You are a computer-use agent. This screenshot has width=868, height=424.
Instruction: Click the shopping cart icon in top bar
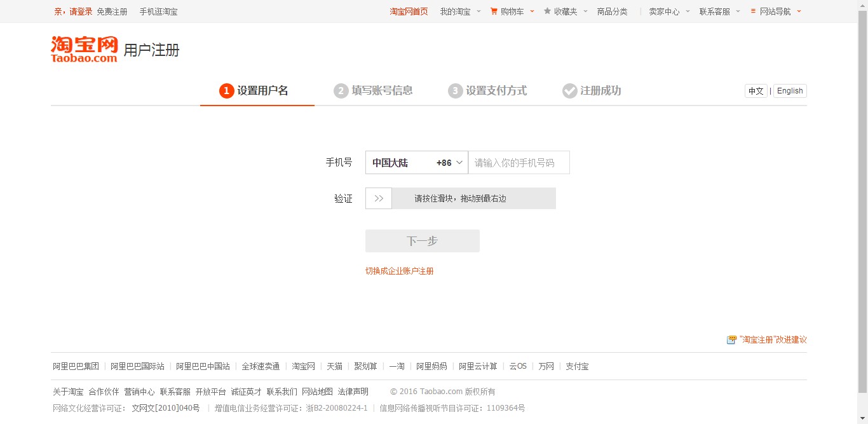494,11
